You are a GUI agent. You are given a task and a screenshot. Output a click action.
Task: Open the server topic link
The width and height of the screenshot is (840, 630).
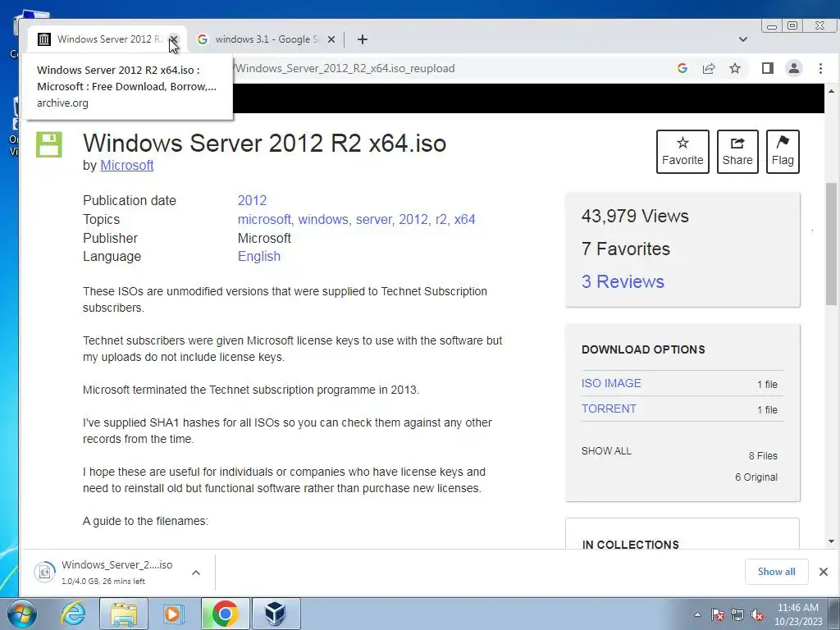[374, 220]
